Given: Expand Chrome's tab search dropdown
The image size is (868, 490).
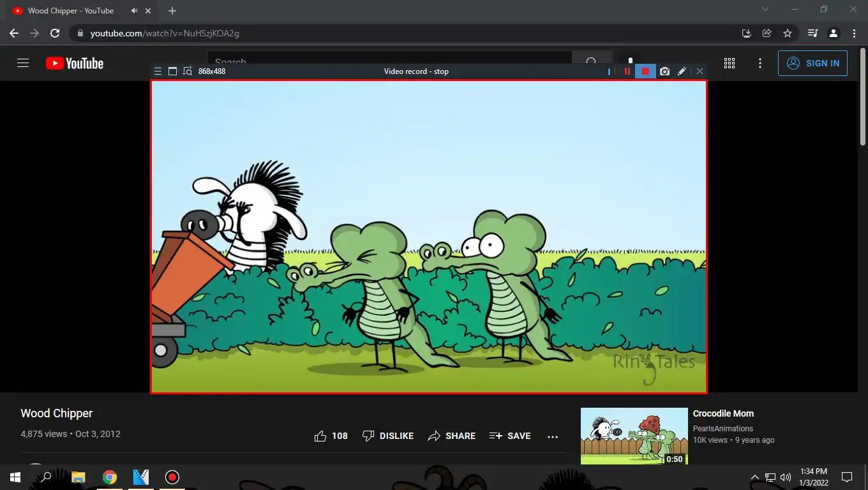Looking at the screenshot, I should point(765,10).
